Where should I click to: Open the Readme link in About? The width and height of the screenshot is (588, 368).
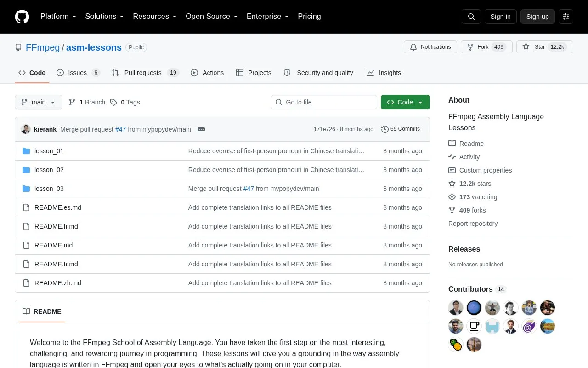click(466, 144)
